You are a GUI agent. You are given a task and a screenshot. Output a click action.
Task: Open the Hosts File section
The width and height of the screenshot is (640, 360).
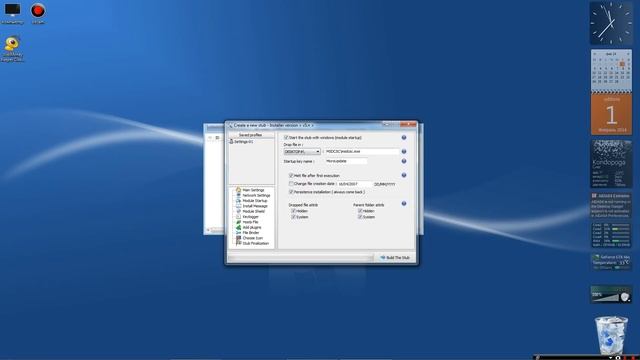click(250, 222)
